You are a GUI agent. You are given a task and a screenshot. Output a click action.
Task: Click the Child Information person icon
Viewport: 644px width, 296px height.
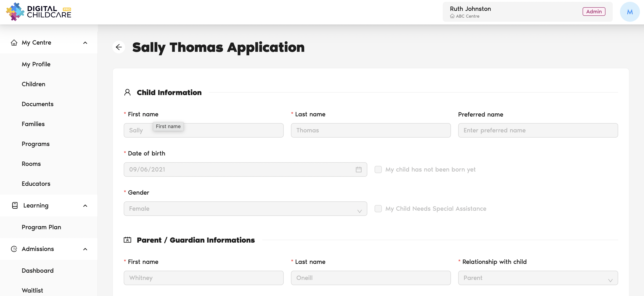[127, 92]
